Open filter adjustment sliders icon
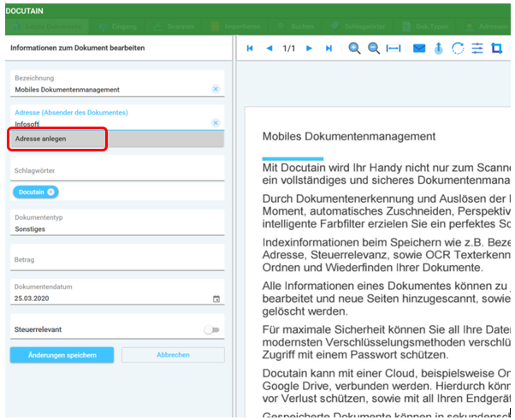Image resolution: width=515 pixels, height=420 pixels. (x=477, y=49)
